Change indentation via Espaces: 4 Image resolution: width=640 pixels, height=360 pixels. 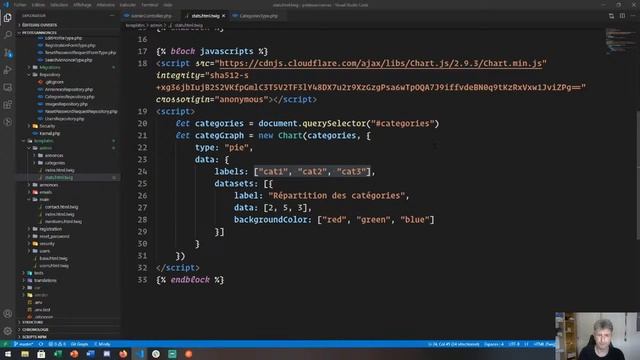[494, 344]
